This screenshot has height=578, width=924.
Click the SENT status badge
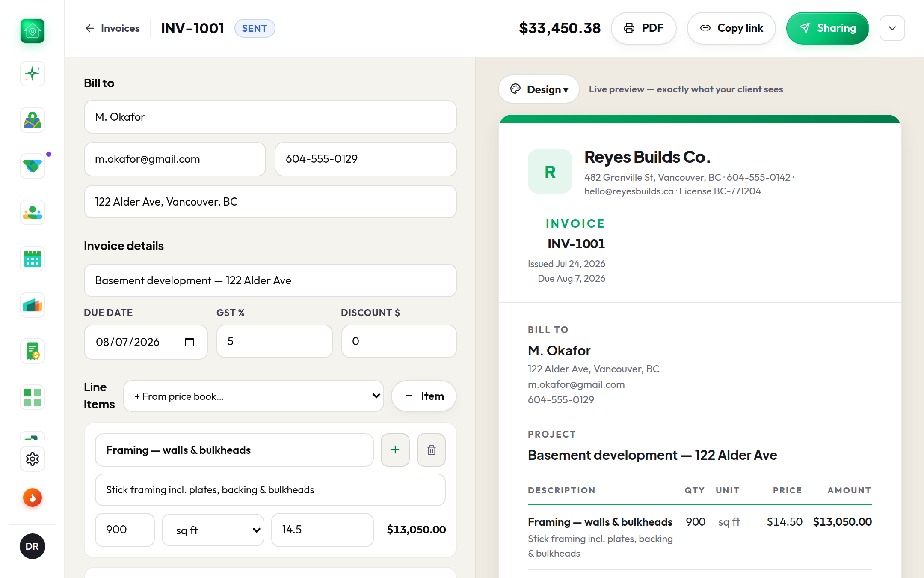pyautogui.click(x=255, y=28)
